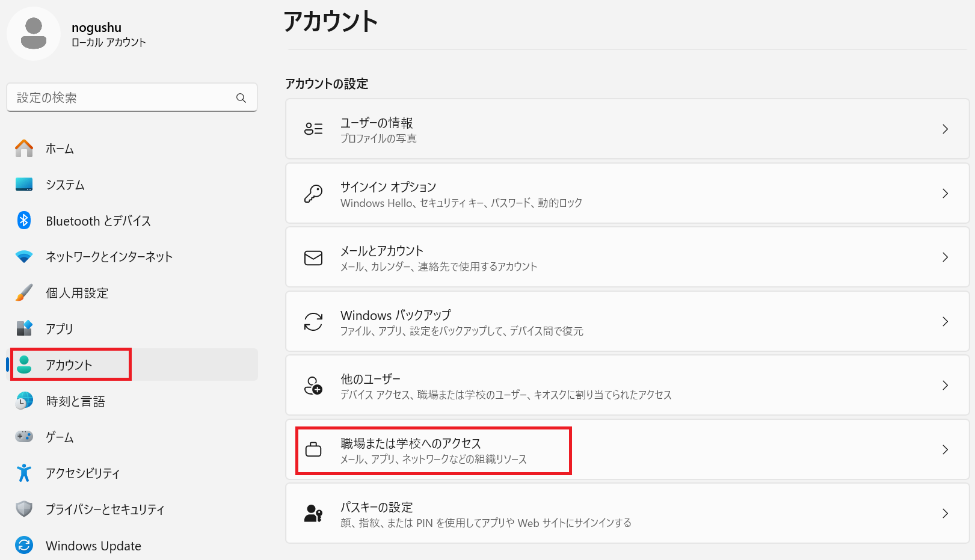
Task: Select アプリ in sidebar
Action: click(x=132, y=328)
